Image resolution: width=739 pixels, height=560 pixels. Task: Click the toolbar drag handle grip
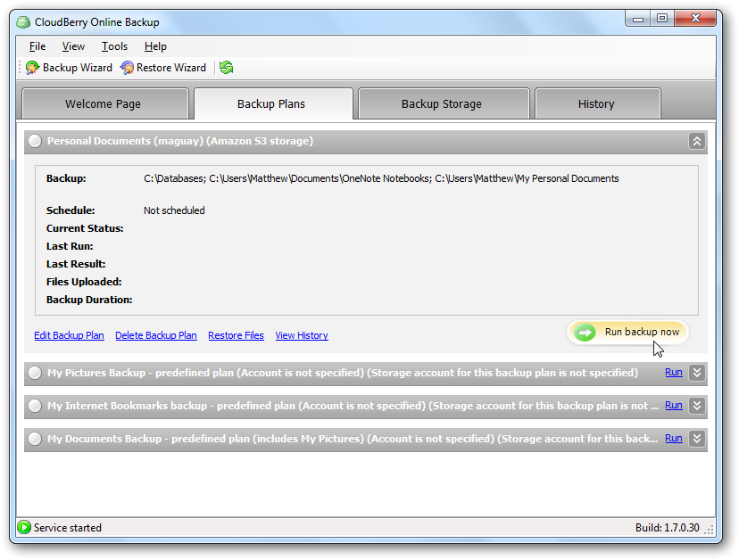coord(20,68)
